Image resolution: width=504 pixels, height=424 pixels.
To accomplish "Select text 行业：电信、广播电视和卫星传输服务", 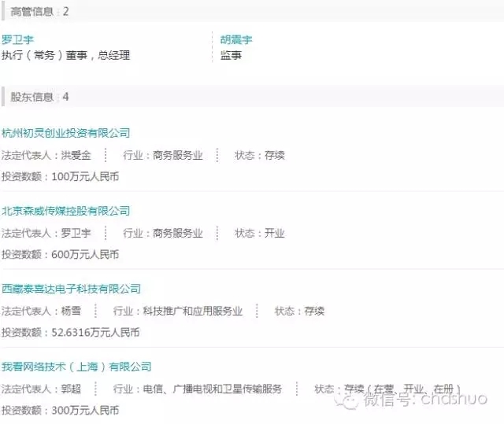I will coord(198,389).
